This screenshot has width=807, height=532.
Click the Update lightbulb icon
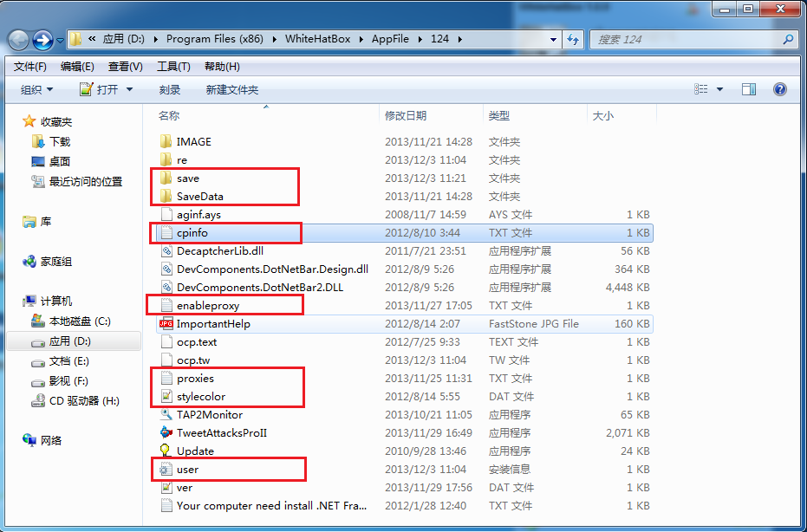click(x=166, y=451)
